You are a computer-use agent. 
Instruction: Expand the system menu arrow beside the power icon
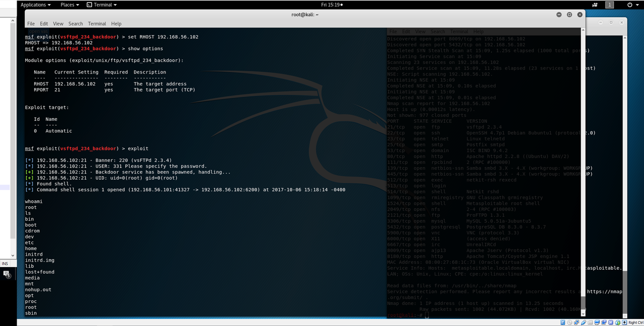pyautogui.click(x=636, y=5)
